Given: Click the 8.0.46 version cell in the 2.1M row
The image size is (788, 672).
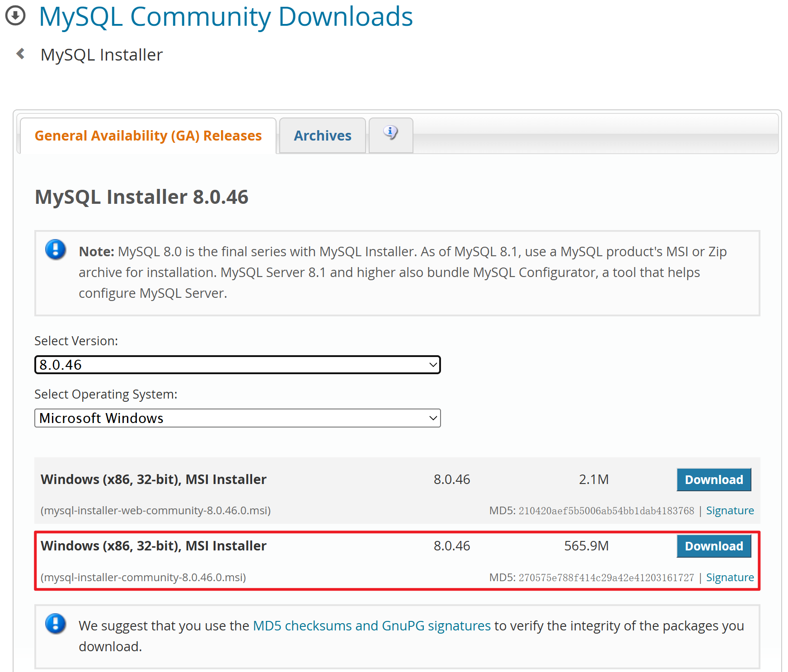Looking at the screenshot, I should click(x=452, y=479).
